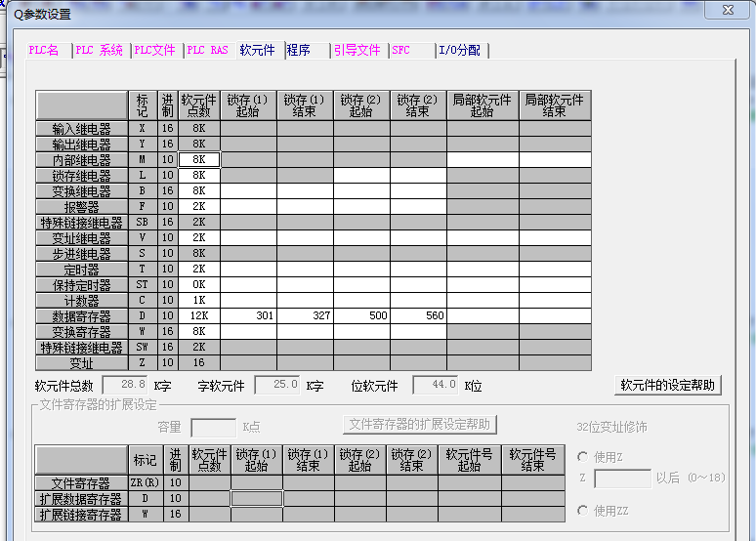Go to the PLC文件 tab
Image resolution: width=756 pixels, height=541 pixels.
tap(154, 50)
